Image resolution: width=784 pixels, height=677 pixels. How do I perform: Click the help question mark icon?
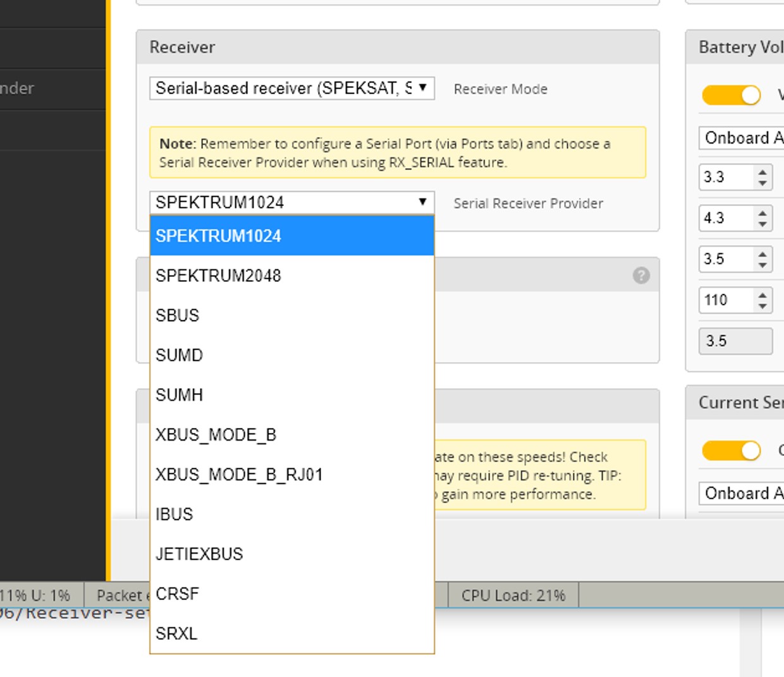[640, 276]
